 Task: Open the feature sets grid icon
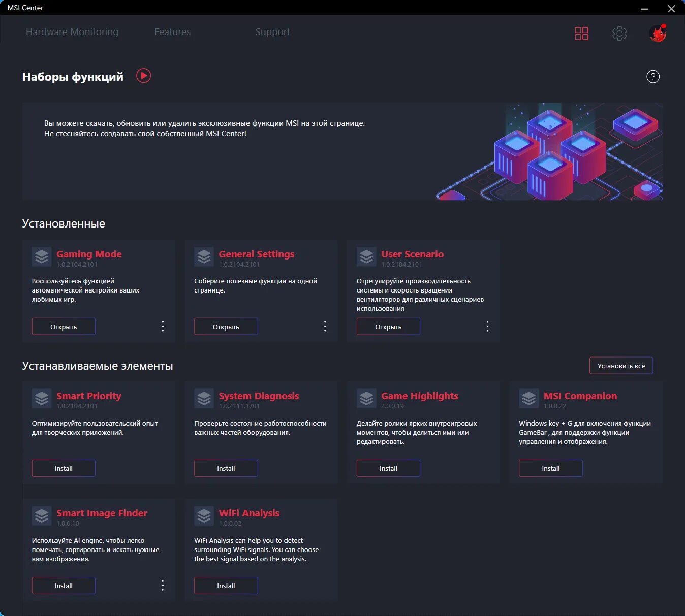point(582,34)
